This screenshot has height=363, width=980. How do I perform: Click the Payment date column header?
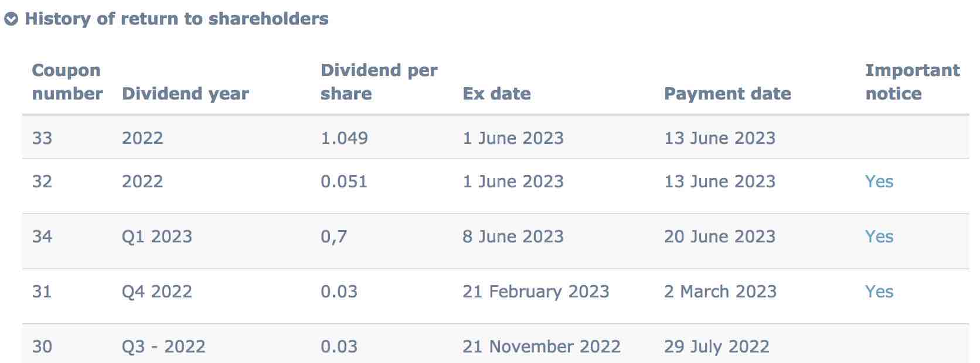coord(727,94)
